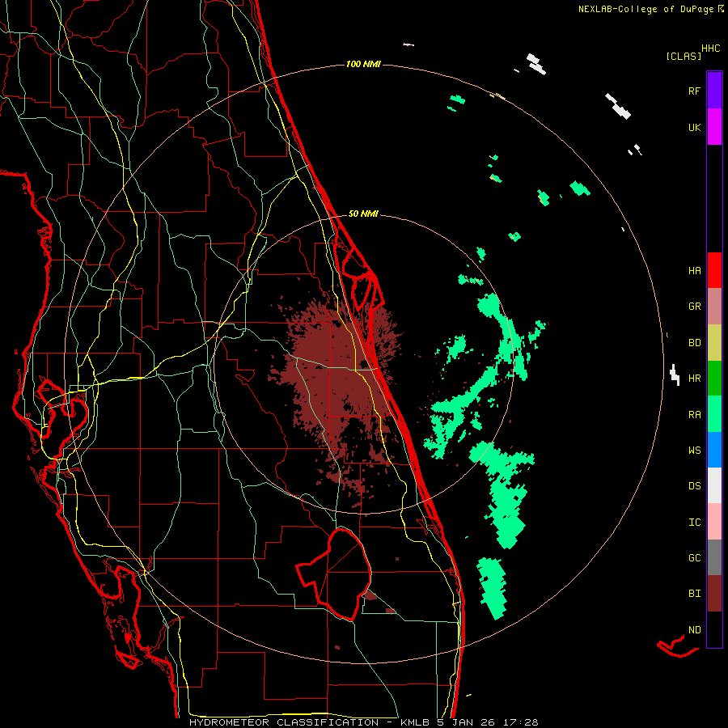Click the UK legend label
This screenshot has height=728, width=728.
pos(694,127)
